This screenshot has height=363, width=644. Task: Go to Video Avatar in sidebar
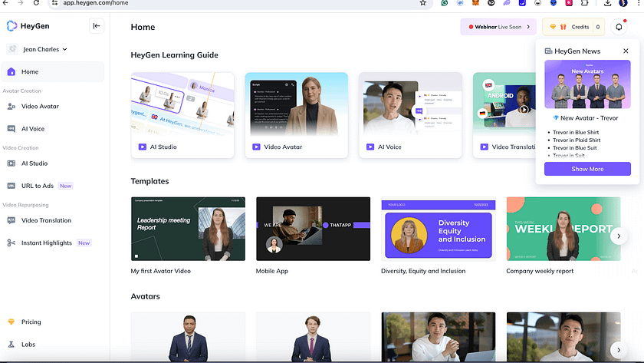(40, 106)
